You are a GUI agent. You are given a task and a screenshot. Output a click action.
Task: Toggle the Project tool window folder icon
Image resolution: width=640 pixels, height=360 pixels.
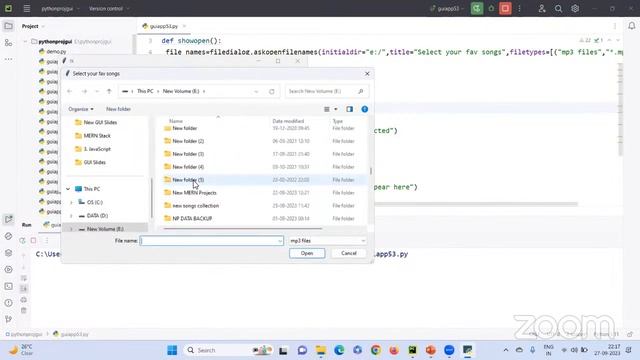coord(8,26)
